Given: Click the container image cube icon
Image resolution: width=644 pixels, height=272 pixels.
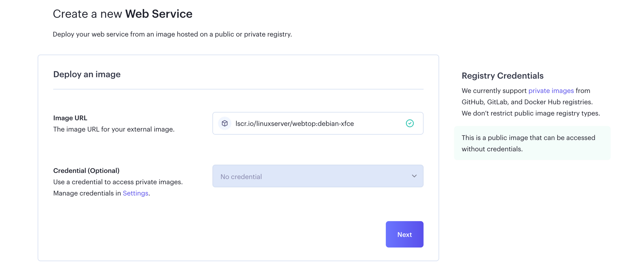Looking at the screenshot, I should tap(225, 123).
